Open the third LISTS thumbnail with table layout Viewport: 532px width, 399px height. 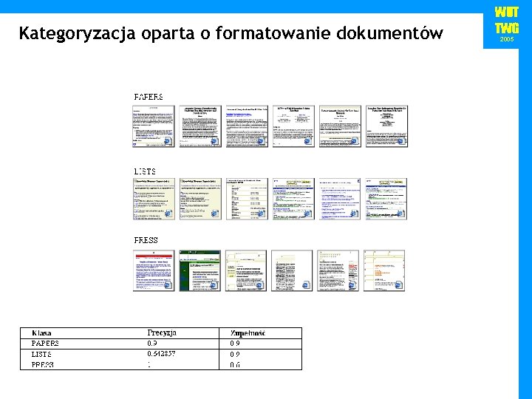coord(247,199)
